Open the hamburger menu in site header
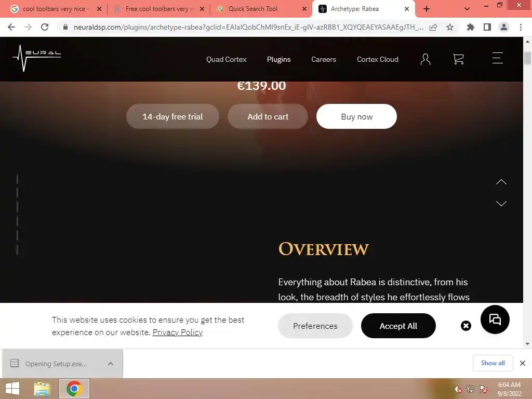This screenshot has width=532, height=399. click(x=497, y=58)
